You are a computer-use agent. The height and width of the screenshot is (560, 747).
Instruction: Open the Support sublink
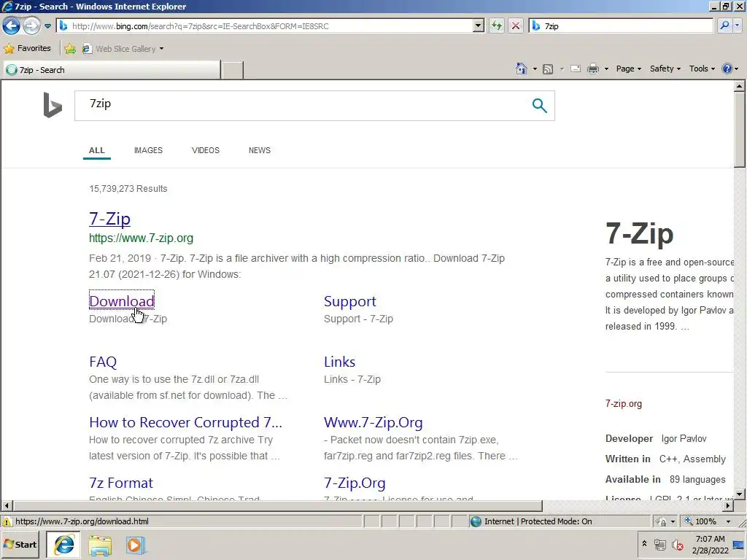[349, 301]
